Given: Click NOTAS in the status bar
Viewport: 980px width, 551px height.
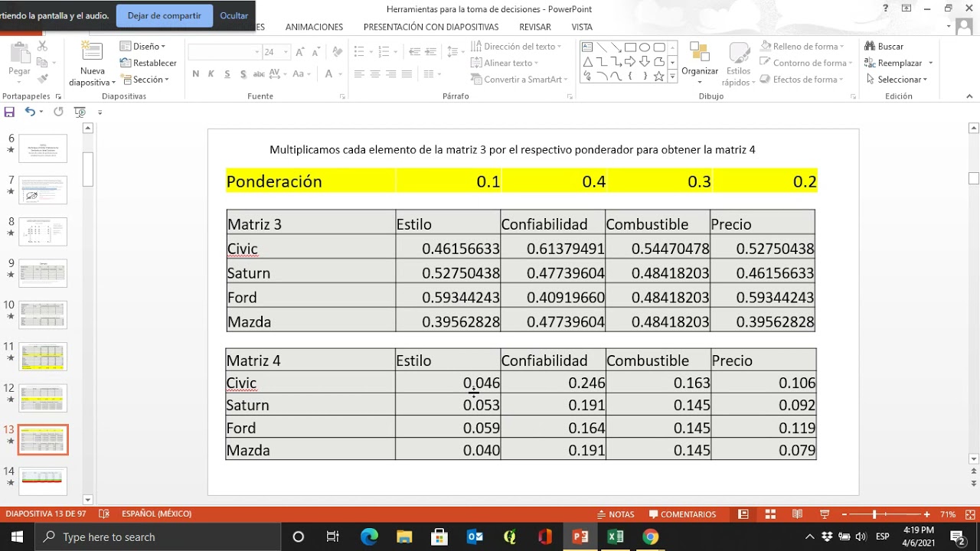Looking at the screenshot, I should pos(616,514).
